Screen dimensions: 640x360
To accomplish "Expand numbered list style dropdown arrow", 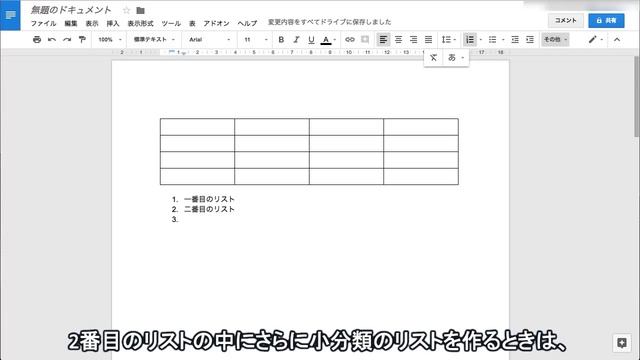I will coord(480,40).
